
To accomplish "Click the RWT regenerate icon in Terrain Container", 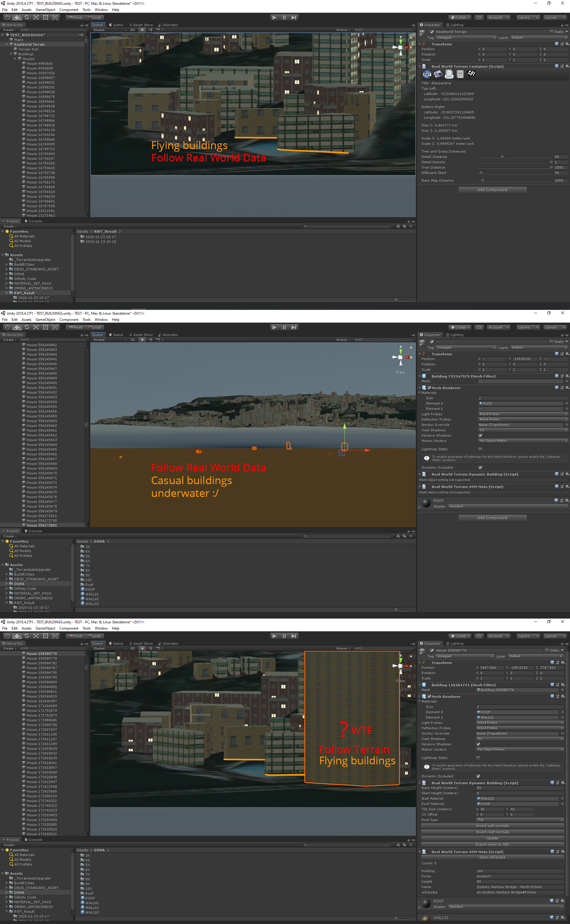I will point(427,74).
